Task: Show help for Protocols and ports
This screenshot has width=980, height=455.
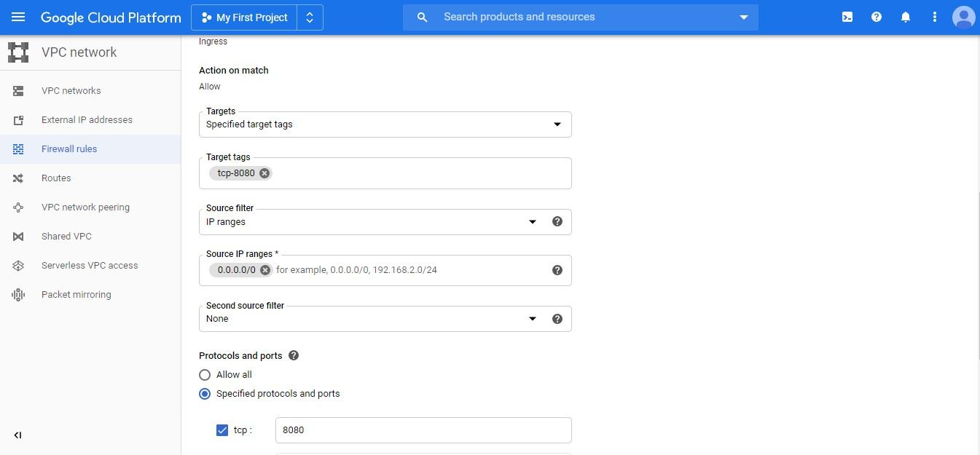Action: point(294,356)
